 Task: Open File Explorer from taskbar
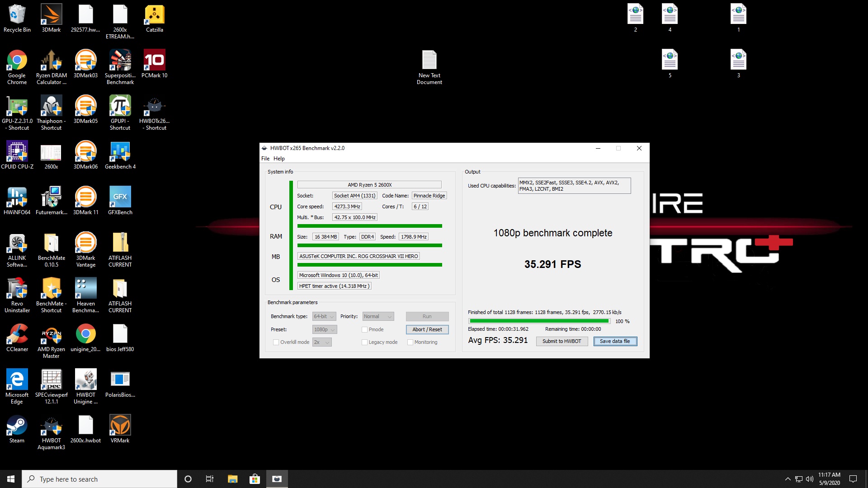[x=232, y=479]
